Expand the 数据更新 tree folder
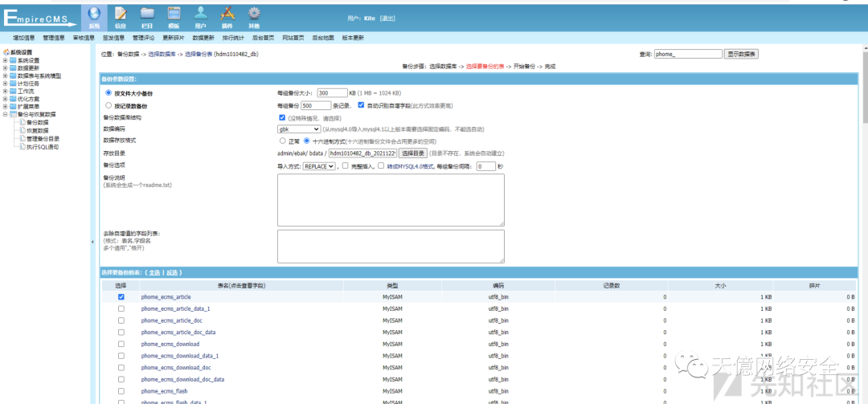The image size is (868, 404). coord(6,68)
